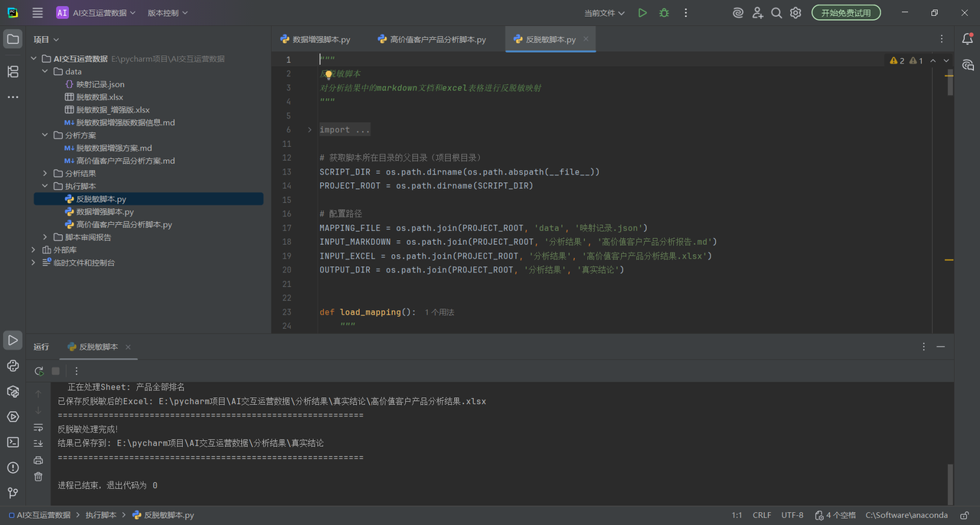
Task: Toggle the Project tool window folder icon
Action: [13, 39]
